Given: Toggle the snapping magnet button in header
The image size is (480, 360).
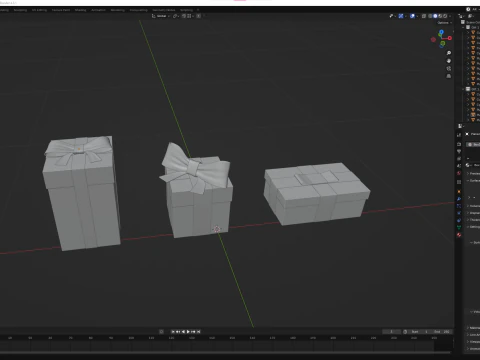Looking at the screenshot, I should (x=184, y=16).
